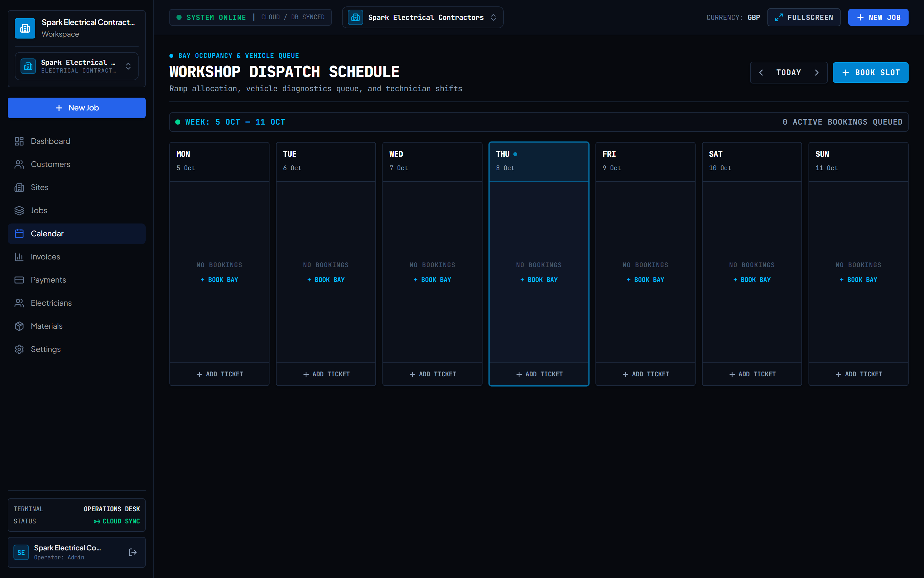
Task: Click the Electricians people icon
Action: (19, 303)
